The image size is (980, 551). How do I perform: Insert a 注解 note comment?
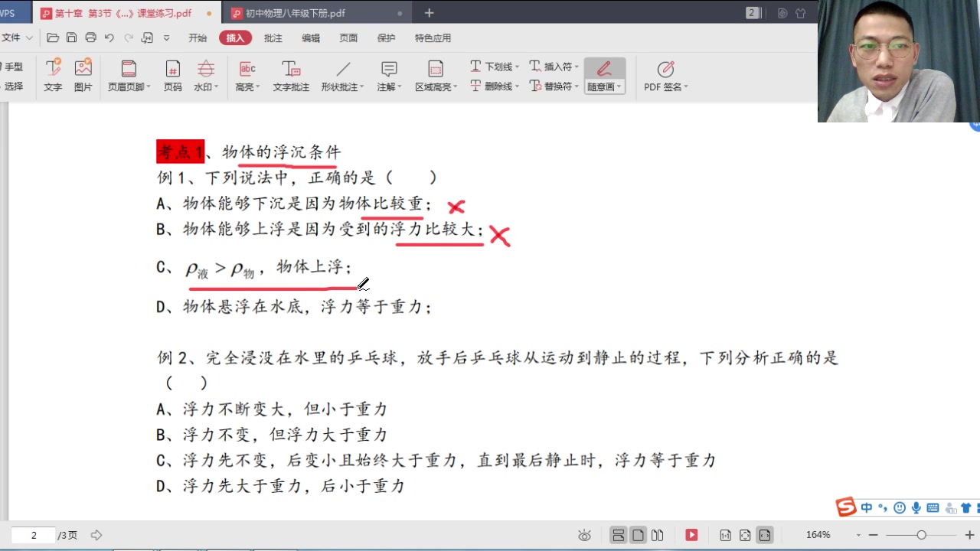coord(386,76)
